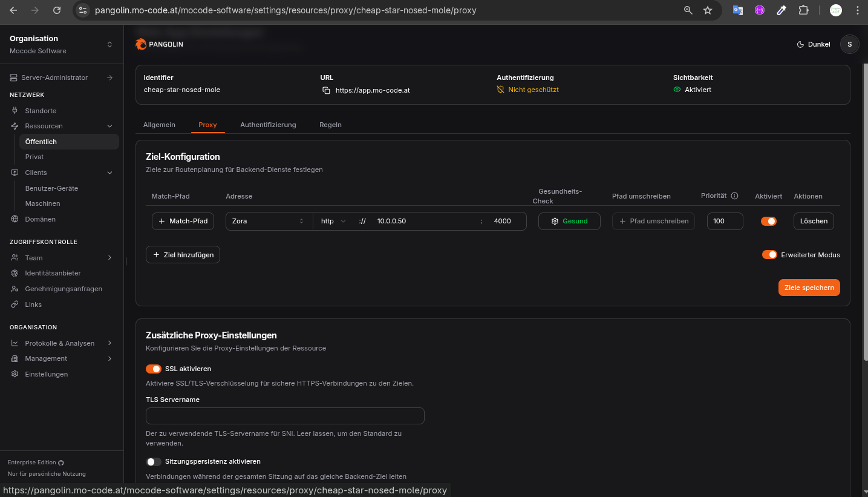This screenshot has width=868, height=497.
Task: Open the browser extensions puzzle icon
Action: [803, 10]
